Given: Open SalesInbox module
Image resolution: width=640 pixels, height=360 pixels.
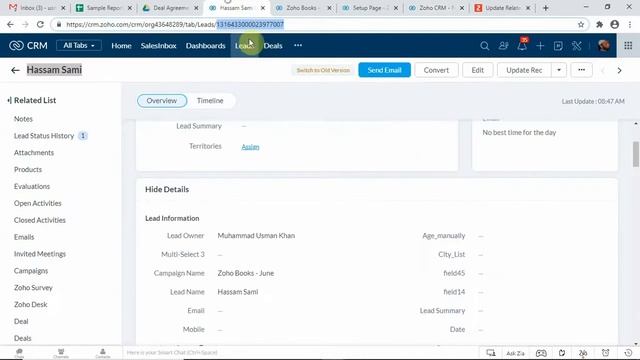Looking at the screenshot, I should [x=158, y=46].
